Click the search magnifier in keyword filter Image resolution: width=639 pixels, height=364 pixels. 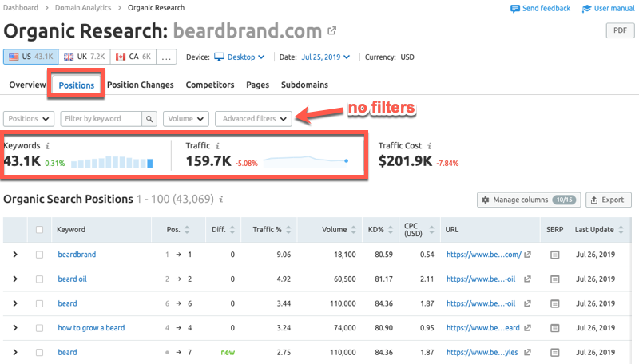pyautogui.click(x=149, y=119)
